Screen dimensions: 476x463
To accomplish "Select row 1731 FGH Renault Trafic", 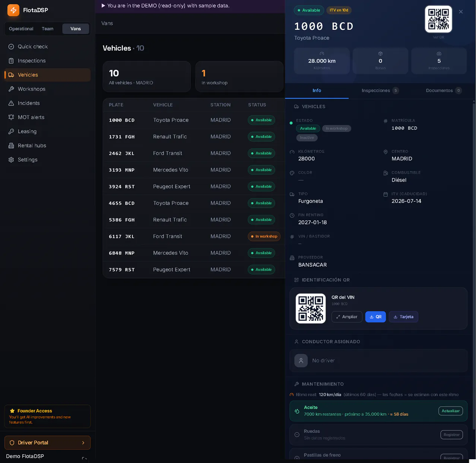I will pyautogui.click(x=194, y=137).
